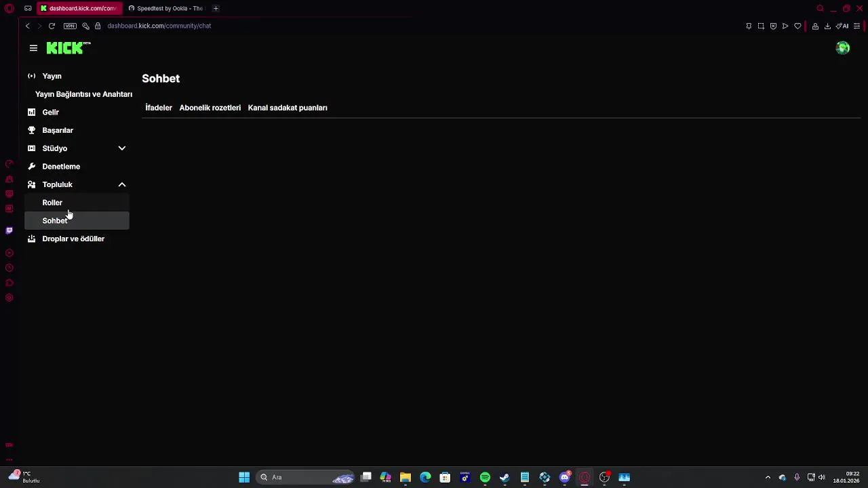868x488 pixels.
Task: Switch to the Speedtest by Ookla tab
Action: point(165,8)
